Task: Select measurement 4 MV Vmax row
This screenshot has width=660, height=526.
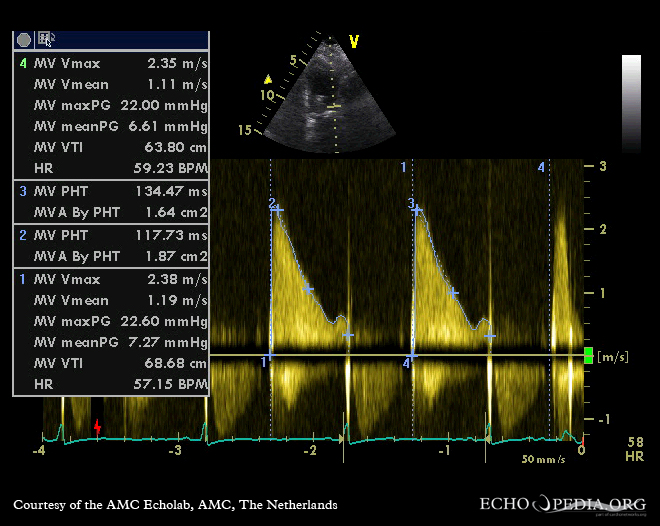Action: [110, 64]
